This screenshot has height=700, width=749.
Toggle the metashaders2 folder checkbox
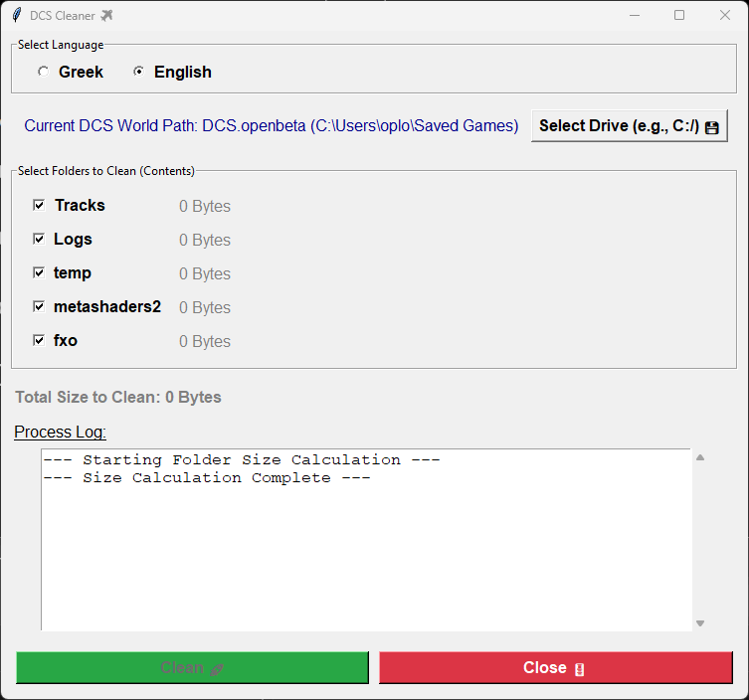coord(39,306)
